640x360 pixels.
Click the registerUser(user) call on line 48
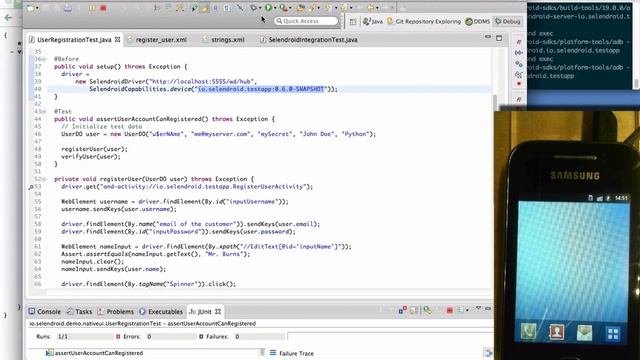click(x=94, y=149)
